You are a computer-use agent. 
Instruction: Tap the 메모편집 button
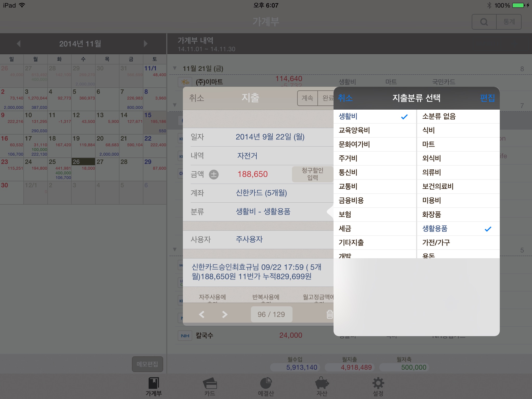point(147,364)
